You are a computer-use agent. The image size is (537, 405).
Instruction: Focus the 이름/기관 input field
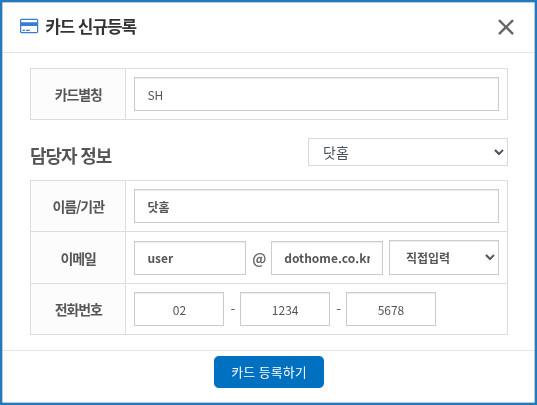pyautogui.click(x=316, y=206)
